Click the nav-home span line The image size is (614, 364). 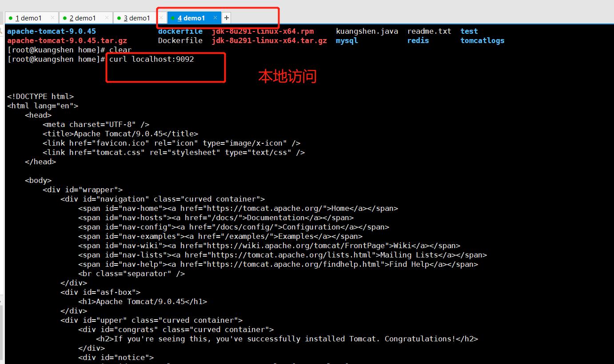pyautogui.click(x=238, y=208)
